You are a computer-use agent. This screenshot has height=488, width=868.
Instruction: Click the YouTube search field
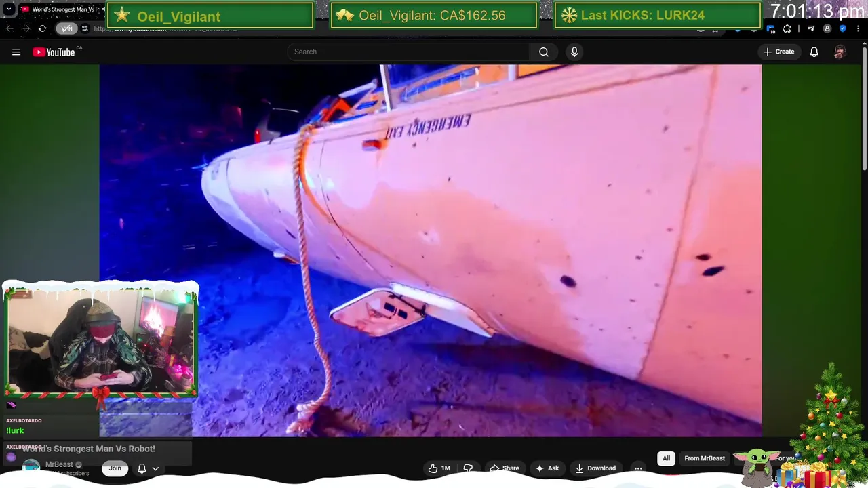(x=409, y=52)
